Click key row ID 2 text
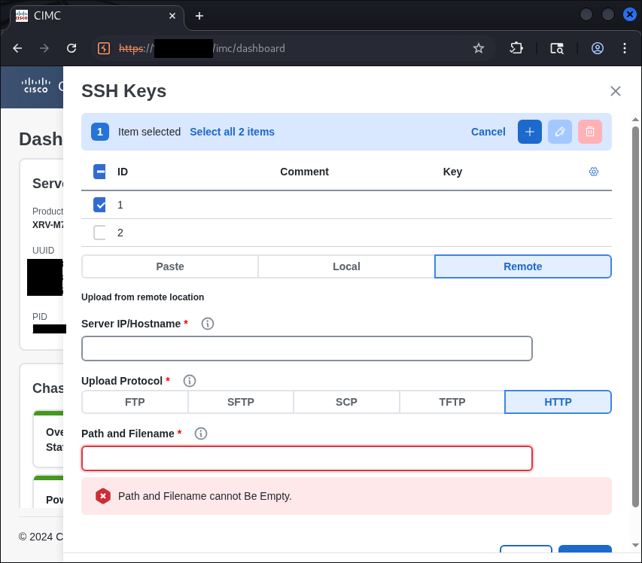Screen dimensions: 642x563 tap(120, 233)
